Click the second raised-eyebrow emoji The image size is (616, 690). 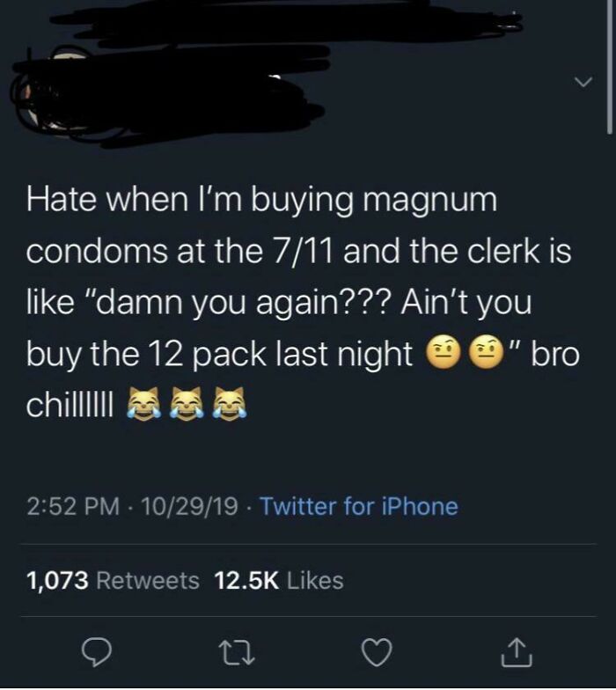(x=488, y=354)
